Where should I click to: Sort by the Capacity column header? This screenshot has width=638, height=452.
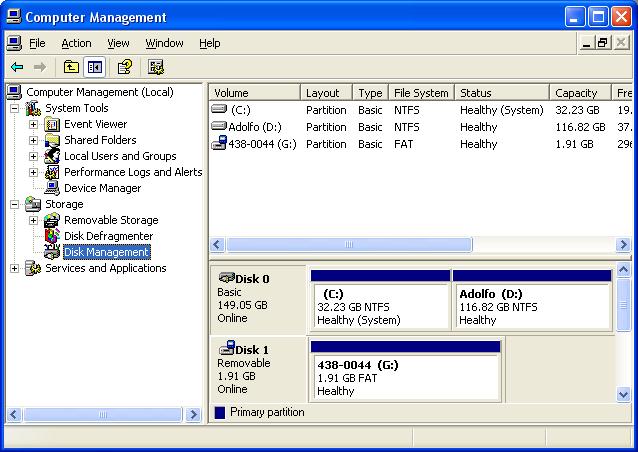[x=576, y=93]
